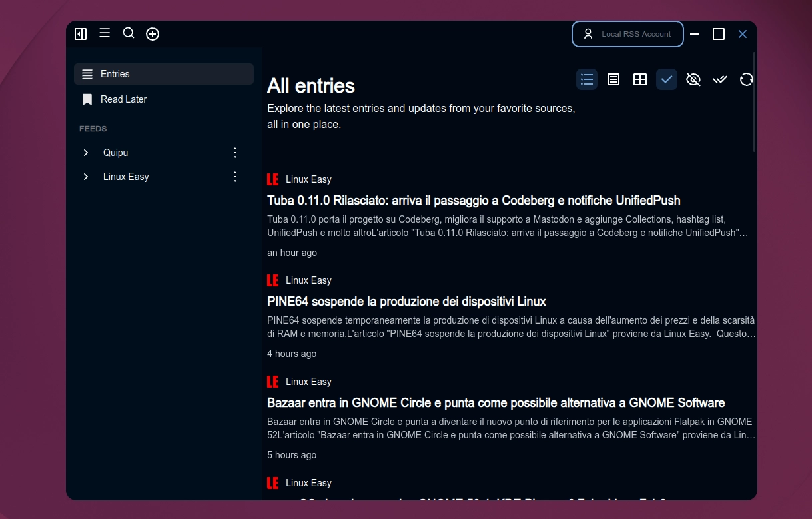Click the All entries heading
The image size is (812, 519).
pyautogui.click(x=311, y=86)
